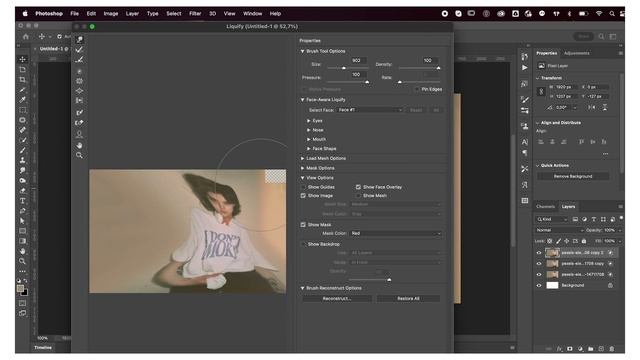Select the Thaw Mask tool in Liquify
Image resolution: width=640 pixels, height=360 pixels.
tap(80, 122)
